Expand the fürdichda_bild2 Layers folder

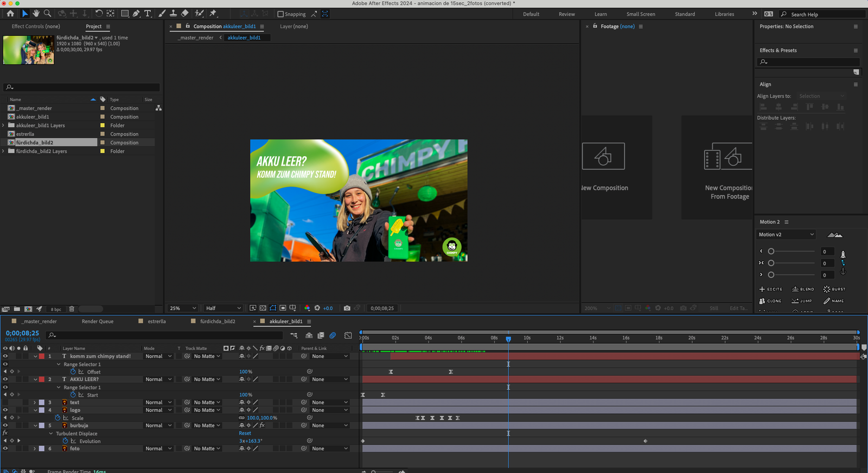pyautogui.click(x=4, y=151)
